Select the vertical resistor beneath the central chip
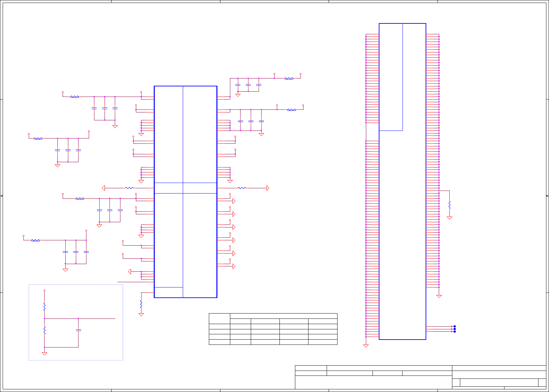 [141, 304]
